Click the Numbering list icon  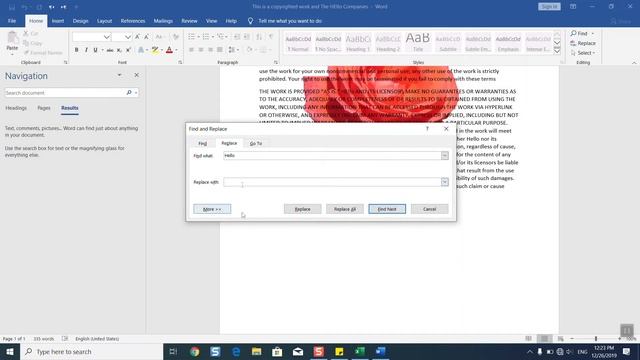pos(206,37)
